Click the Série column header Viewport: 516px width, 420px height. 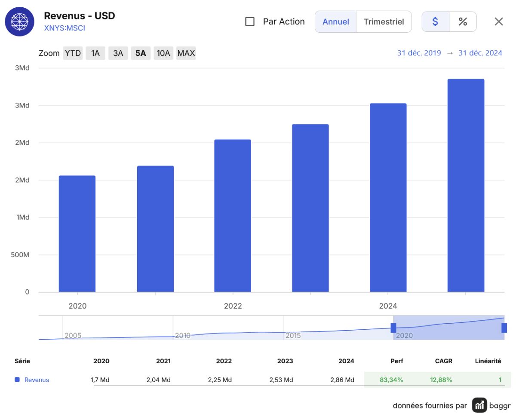pyautogui.click(x=22, y=361)
